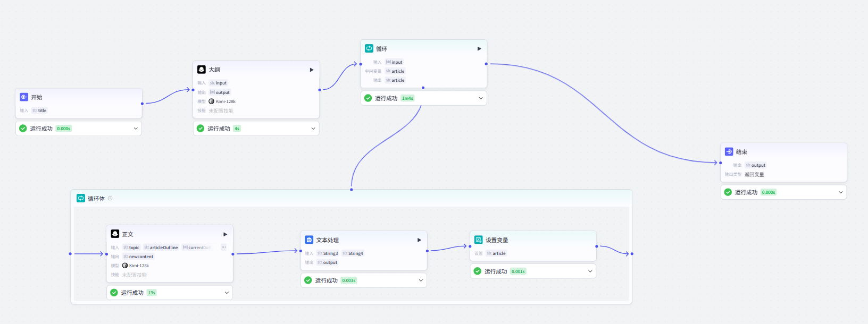This screenshot has width=868, height=324.
Task: Expand the 循环 node 1m4s run result
Action: [480, 98]
